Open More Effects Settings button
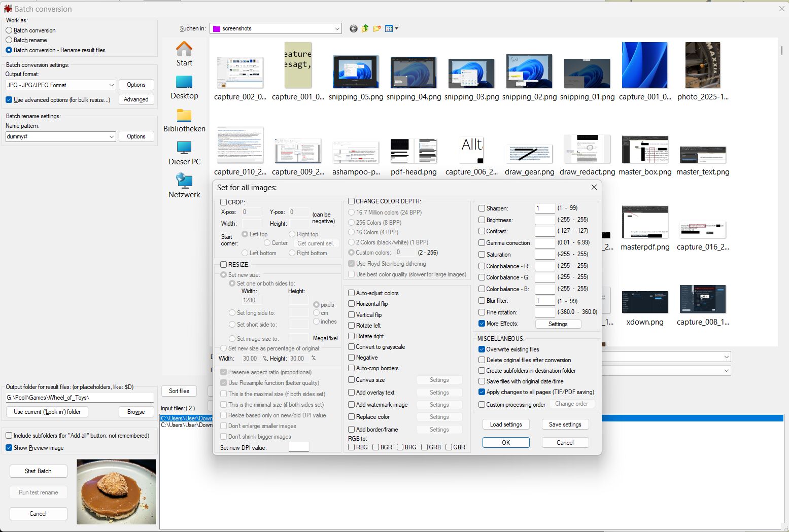This screenshot has width=789, height=532. click(558, 324)
